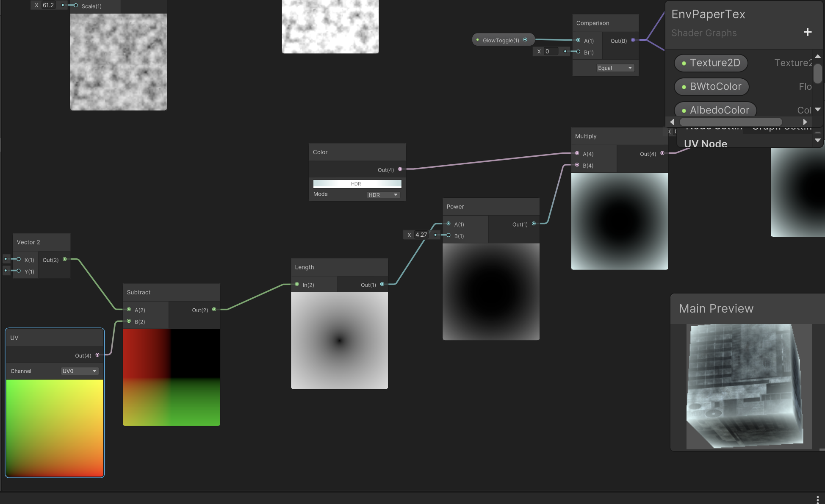The width and height of the screenshot is (825, 504).
Task: Click the Vector 2 Out(2) port
Action: pos(65,259)
